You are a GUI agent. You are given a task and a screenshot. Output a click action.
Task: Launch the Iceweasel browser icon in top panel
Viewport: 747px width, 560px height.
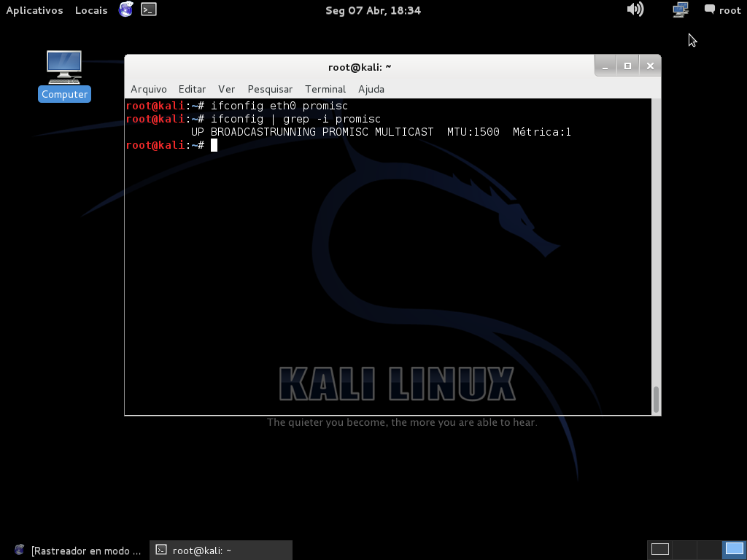click(125, 9)
